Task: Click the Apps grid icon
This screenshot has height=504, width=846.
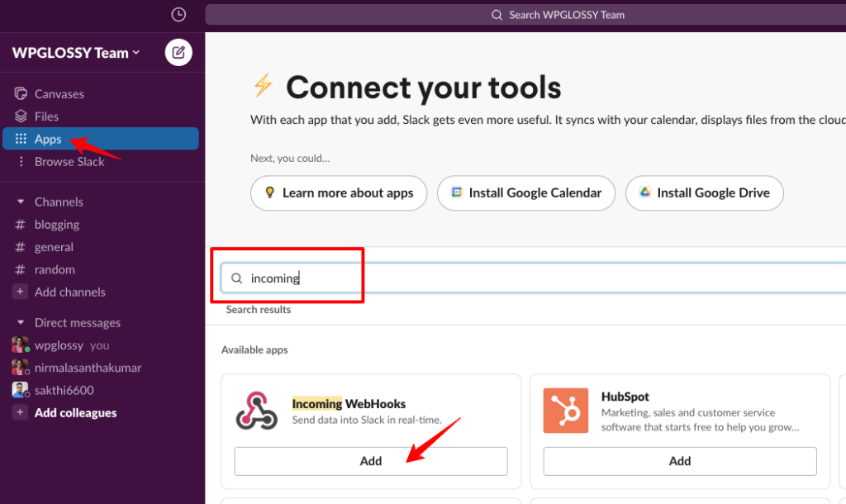Action: click(x=21, y=139)
